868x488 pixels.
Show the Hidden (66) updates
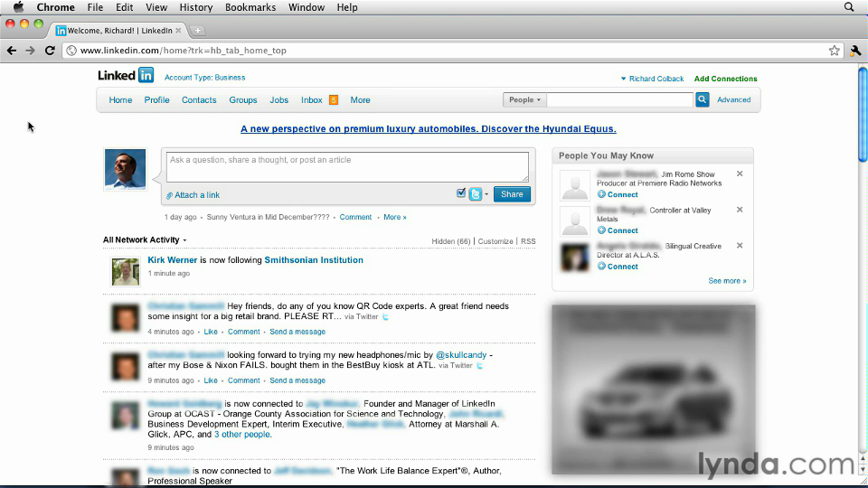450,241
